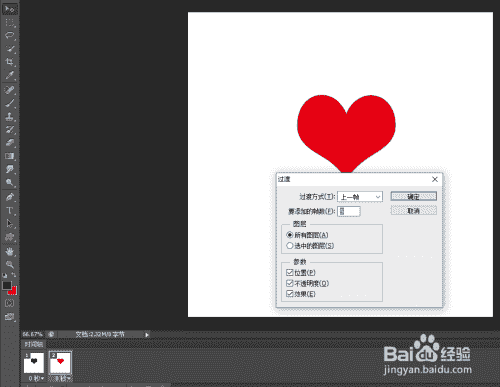Select the History Brush tool
The height and width of the screenshot is (387, 500).
click(x=10, y=130)
